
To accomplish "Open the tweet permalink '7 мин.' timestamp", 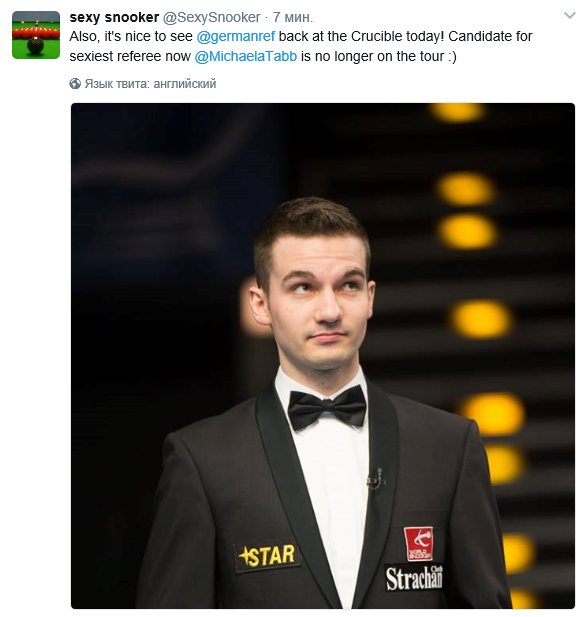I will coord(293,17).
